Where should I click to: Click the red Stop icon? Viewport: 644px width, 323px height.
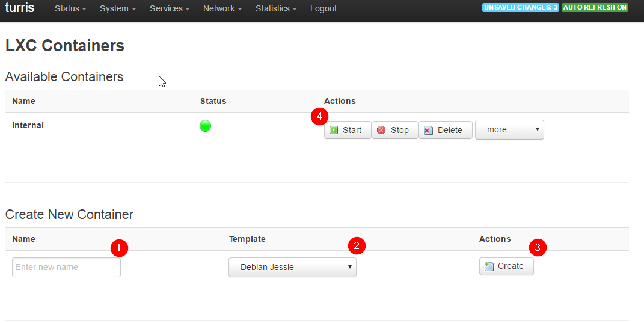coord(381,130)
